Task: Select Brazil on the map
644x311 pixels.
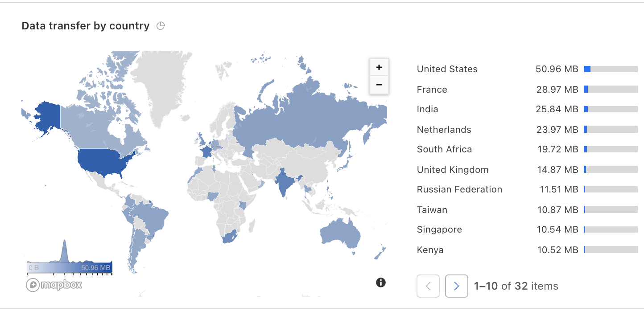Action: [152, 216]
